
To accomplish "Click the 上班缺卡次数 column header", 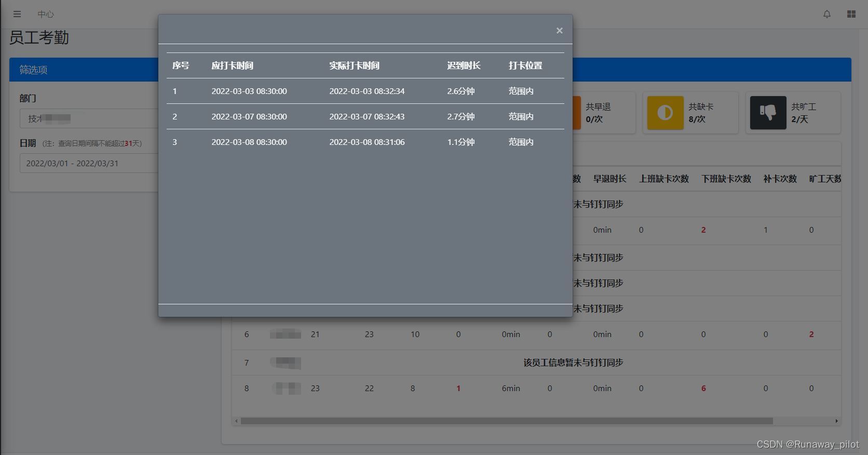I will pos(664,179).
